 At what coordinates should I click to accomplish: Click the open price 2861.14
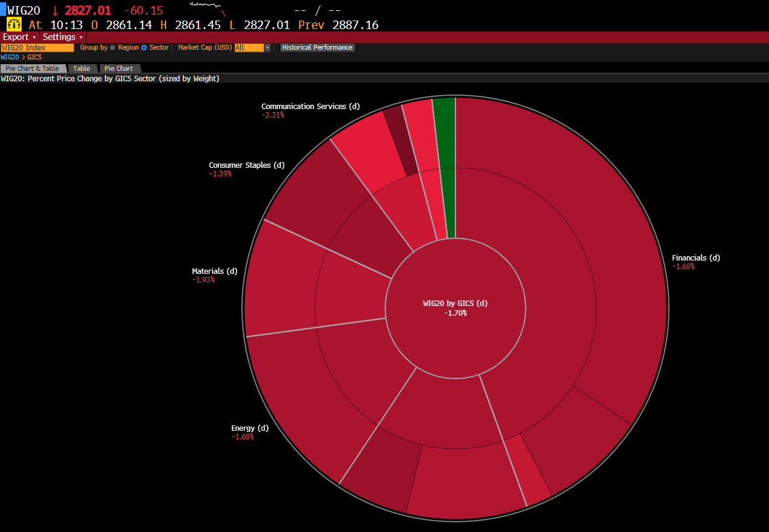tap(129, 25)
